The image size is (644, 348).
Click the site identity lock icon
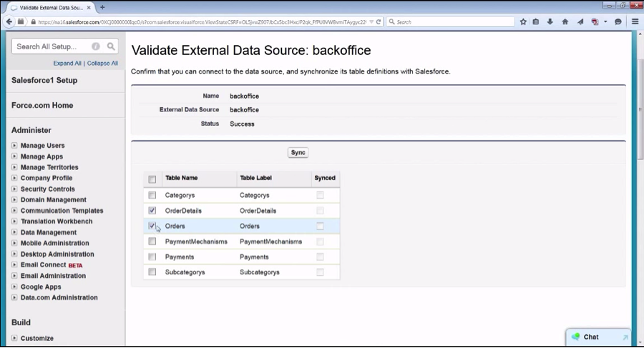pyautogui.click(x=33, y=21)
